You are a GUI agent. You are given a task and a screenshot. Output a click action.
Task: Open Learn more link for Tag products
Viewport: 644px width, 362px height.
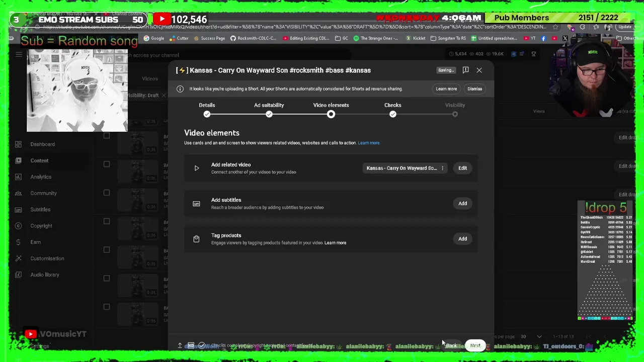point(335,243)
